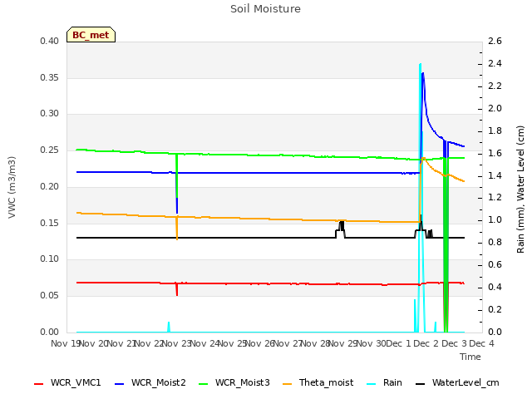This screenshot has height=399, width=532.
Task: Click the 1.0 right axis tick label
Action: [x=495, y=219]
